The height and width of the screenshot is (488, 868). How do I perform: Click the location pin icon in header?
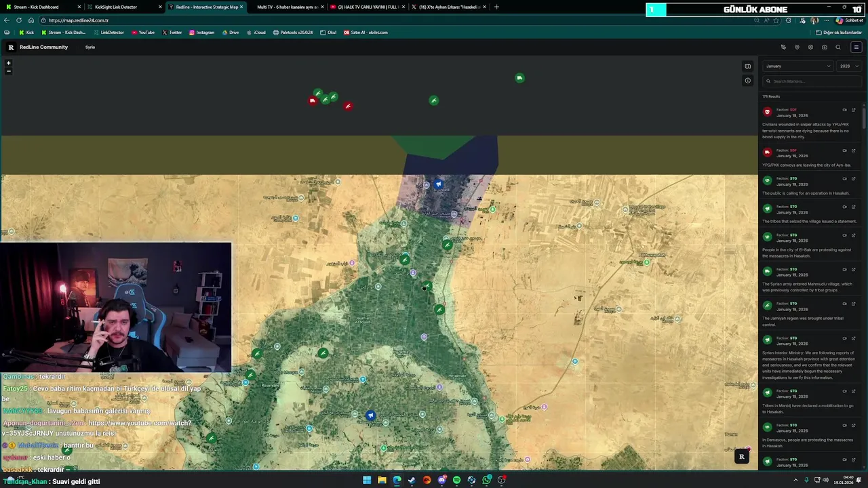797,47
